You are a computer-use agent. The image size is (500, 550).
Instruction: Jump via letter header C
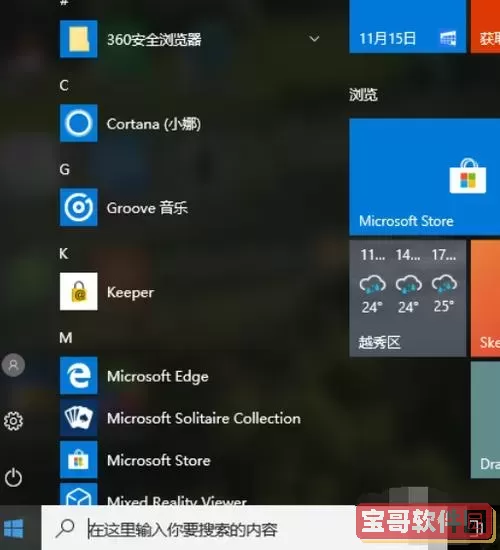[64, 85]
